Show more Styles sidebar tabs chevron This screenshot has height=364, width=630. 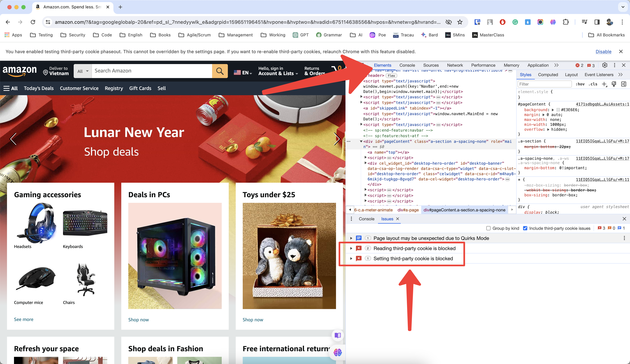click(621, 75)
